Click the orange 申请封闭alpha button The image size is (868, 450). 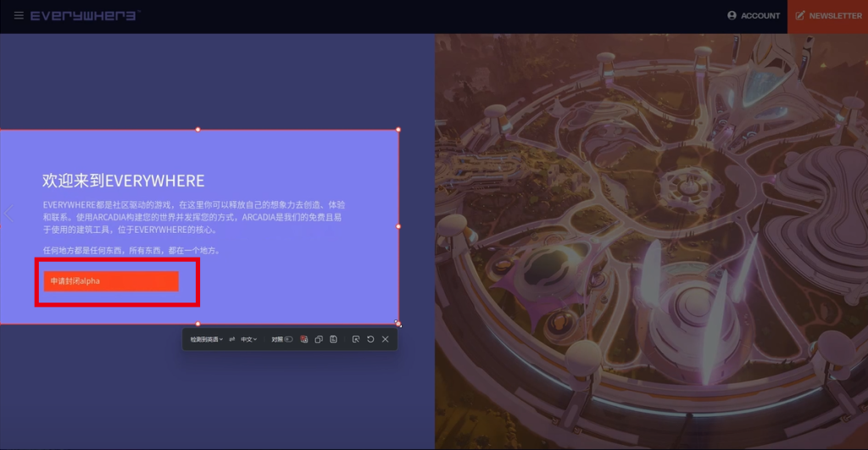coord(111,281)
